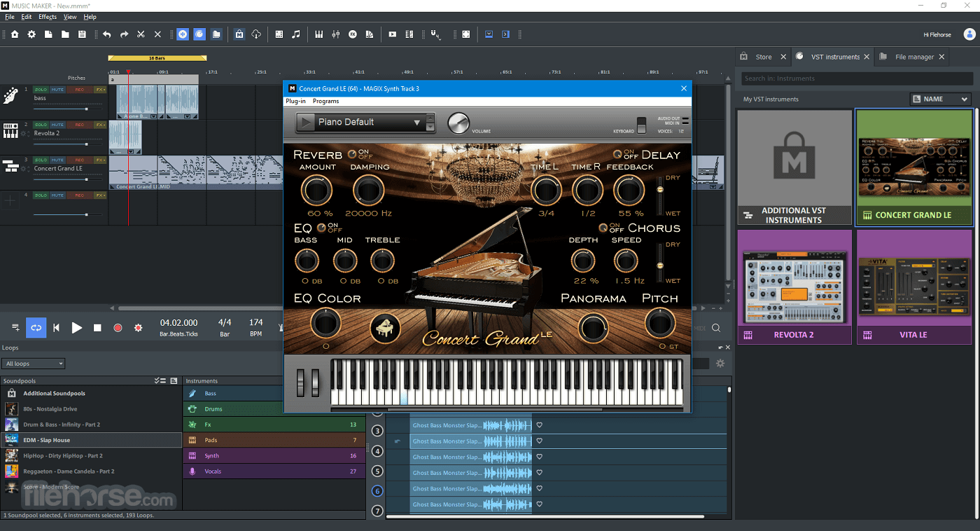
Task: Start playback with the Play button
Action: coord(77,327)
